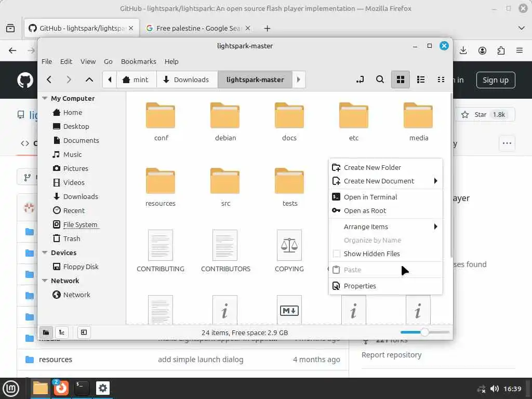Open the etc folder
Viewport: 532px width, 399px height.
353,122
